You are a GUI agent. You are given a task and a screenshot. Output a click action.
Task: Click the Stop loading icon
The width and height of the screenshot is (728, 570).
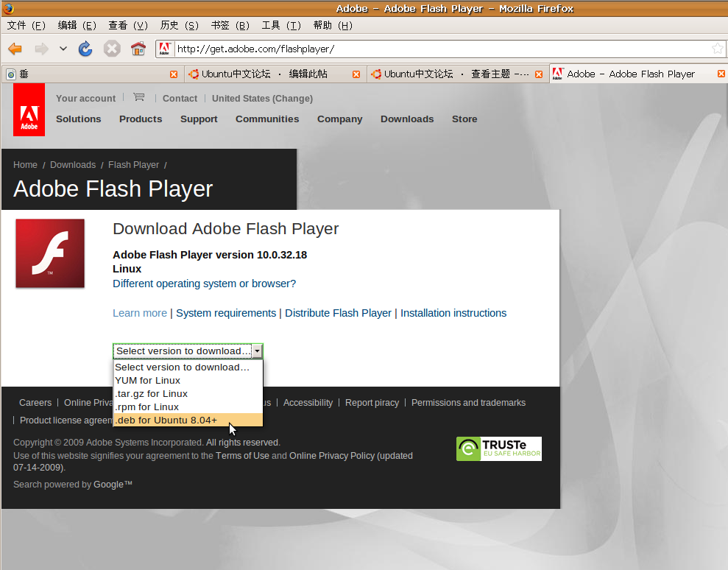pos(112,49)
